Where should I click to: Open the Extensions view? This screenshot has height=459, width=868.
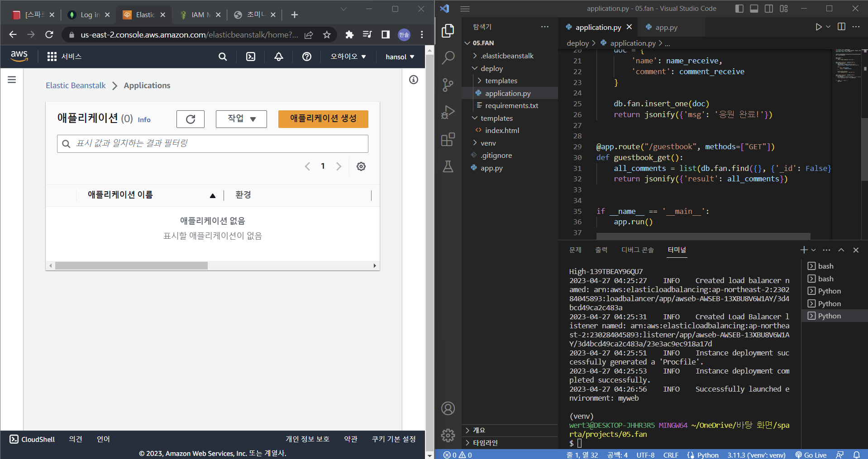448,139
